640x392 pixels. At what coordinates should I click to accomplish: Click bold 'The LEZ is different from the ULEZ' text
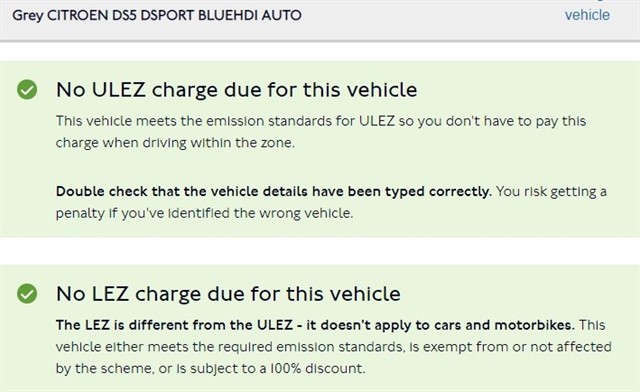click(x=174, y=325)
